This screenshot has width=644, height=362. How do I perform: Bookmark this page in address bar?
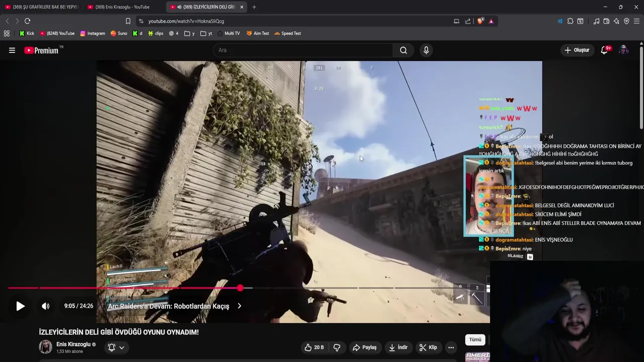pyautogui.click(x=128, y=21)
